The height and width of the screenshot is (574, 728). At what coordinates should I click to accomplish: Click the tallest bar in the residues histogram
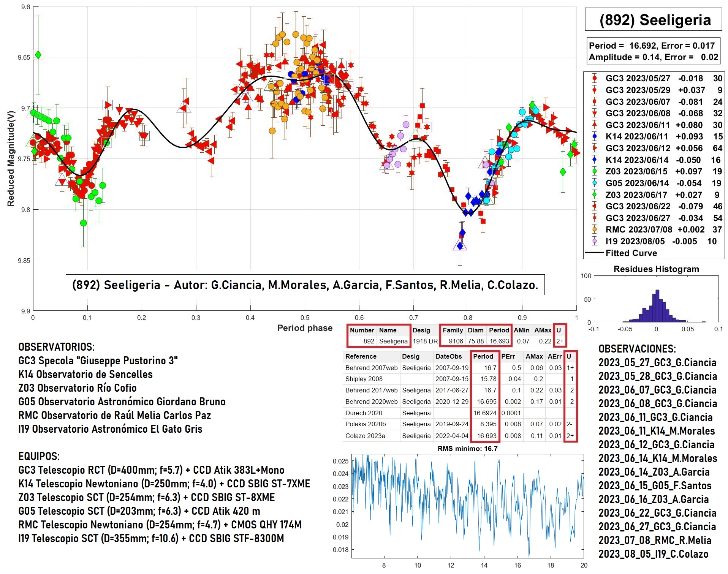[x=657, y=306]
